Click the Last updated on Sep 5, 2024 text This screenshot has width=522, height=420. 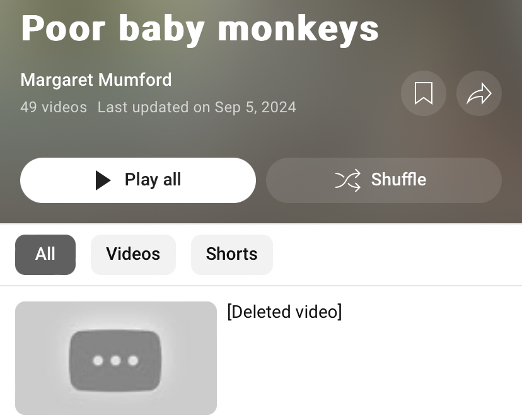pos(197,107)
